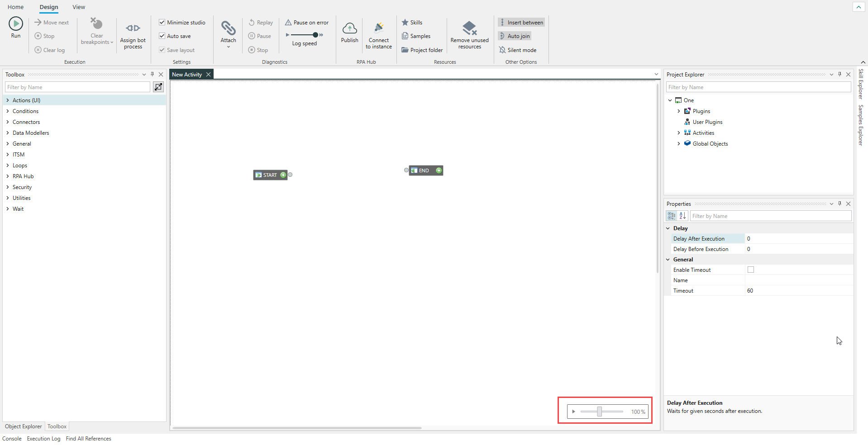Expand Data Modellers category
Screen dimensions: 868x445
pos(8,133)
